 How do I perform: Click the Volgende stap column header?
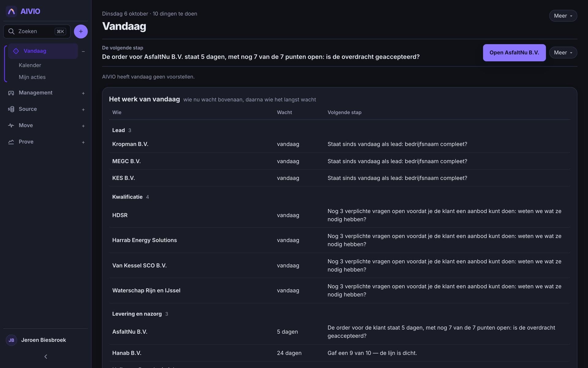345,113
